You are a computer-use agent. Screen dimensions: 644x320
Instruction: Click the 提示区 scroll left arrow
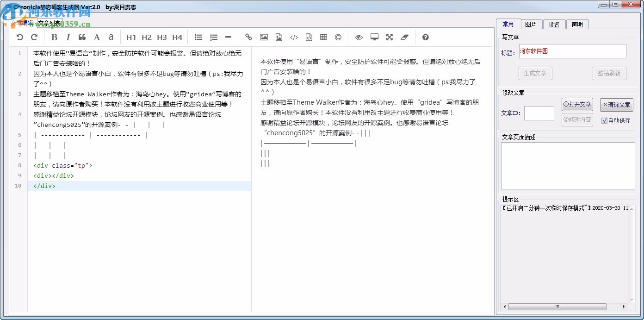point(505,307)
